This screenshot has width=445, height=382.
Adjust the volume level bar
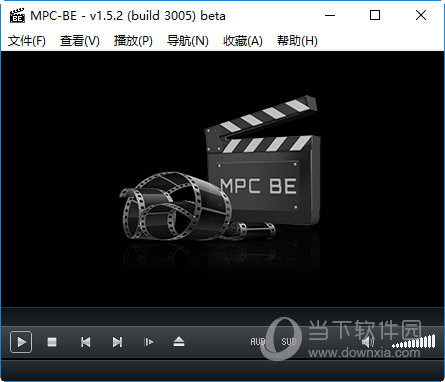coord(414,341)
